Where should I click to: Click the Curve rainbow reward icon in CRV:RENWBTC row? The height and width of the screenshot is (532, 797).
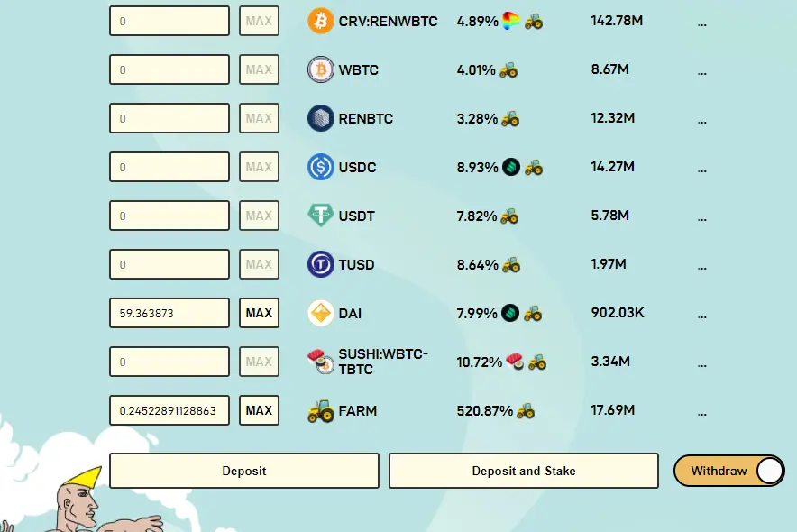(x=511, y=21)
